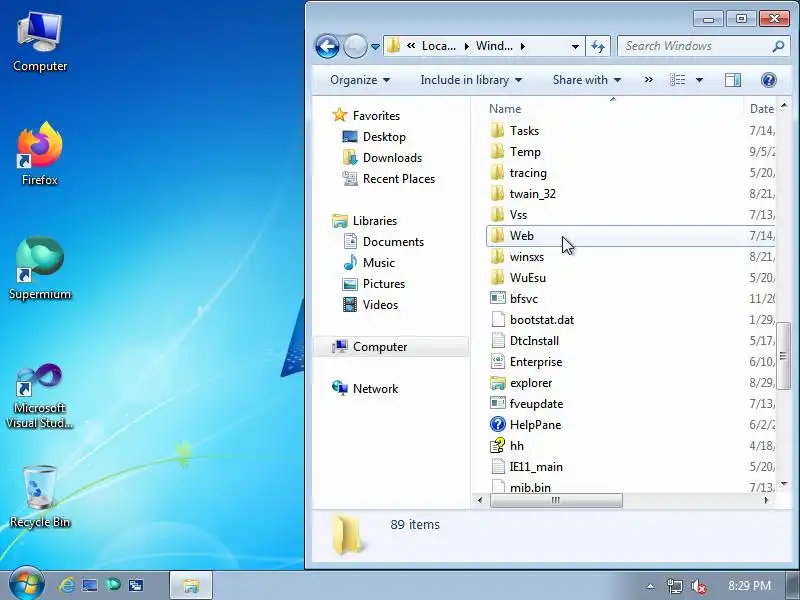Image resolution: width=800 pixels, height=600 pixels.
Task: Click the Search Windows input field
Action: click(696, 46)
